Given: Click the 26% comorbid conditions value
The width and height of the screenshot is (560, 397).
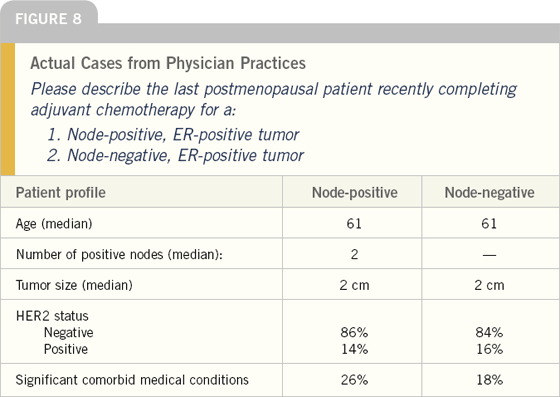Looking at the screenshot, I should coord(354,380).
